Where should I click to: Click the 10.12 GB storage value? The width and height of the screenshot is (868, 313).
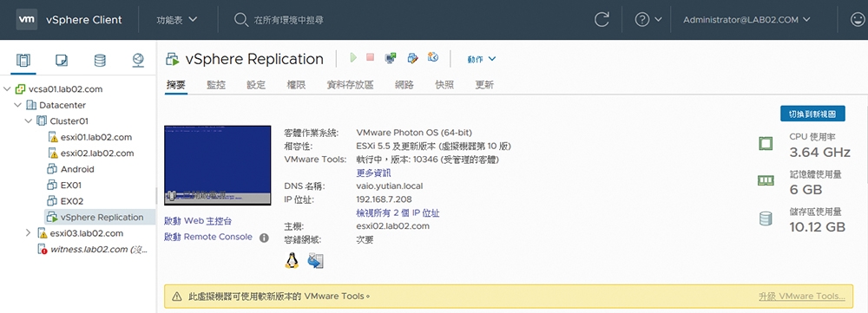pos(817,227)
